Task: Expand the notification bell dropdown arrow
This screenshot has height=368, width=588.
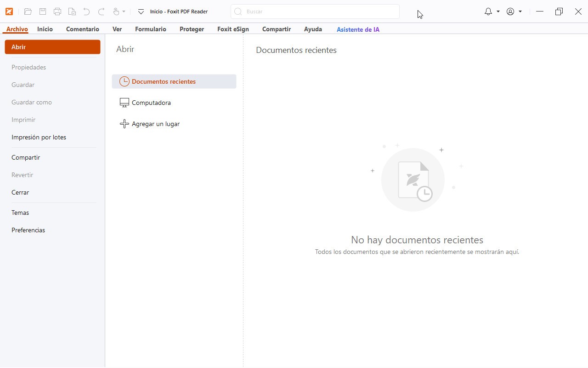Action: point(498,11)
